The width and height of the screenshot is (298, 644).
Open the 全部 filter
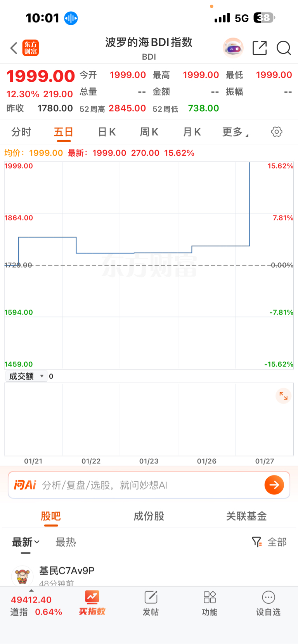click(x=269, y=542)
